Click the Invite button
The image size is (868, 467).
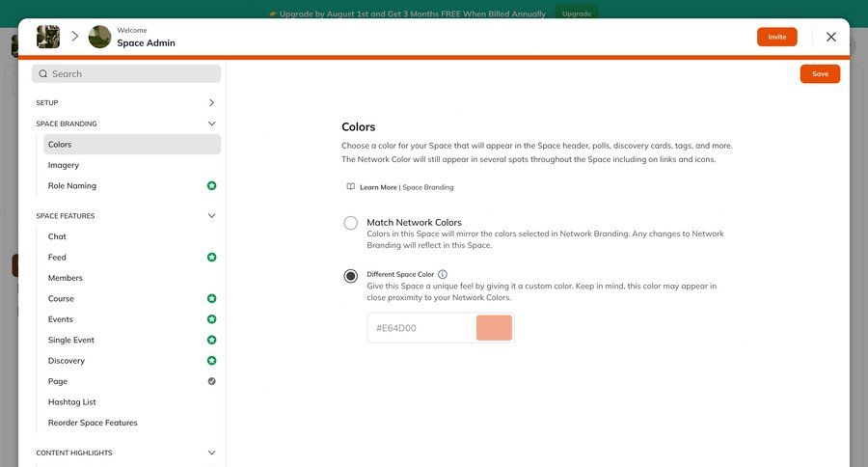[x=776, y=37]
